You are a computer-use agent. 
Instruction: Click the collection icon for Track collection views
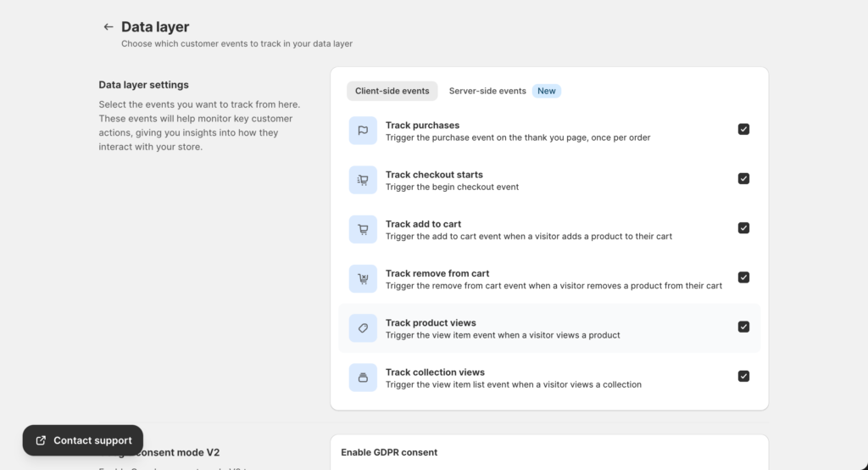363,377
